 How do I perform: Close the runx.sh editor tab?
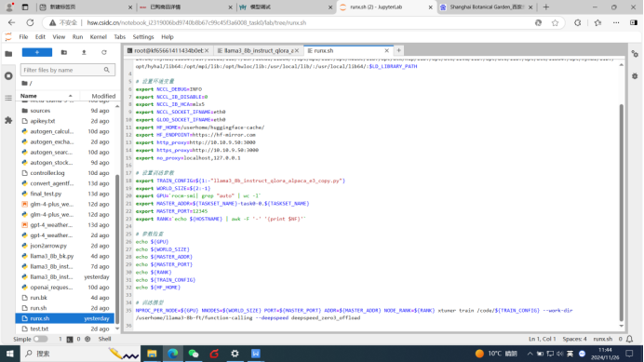coord(386,50)
